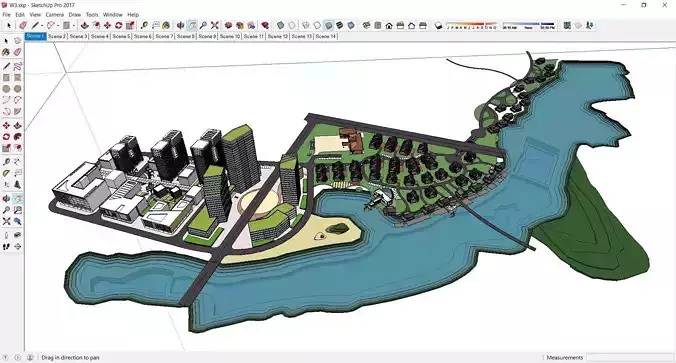
Task: Switch to Top standard view
Action: pos(378,25)
